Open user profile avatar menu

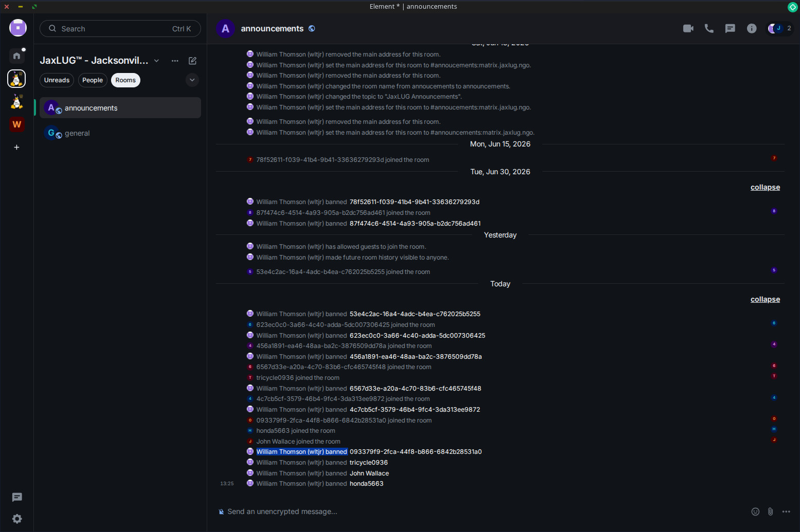click(x=18, y=28)
